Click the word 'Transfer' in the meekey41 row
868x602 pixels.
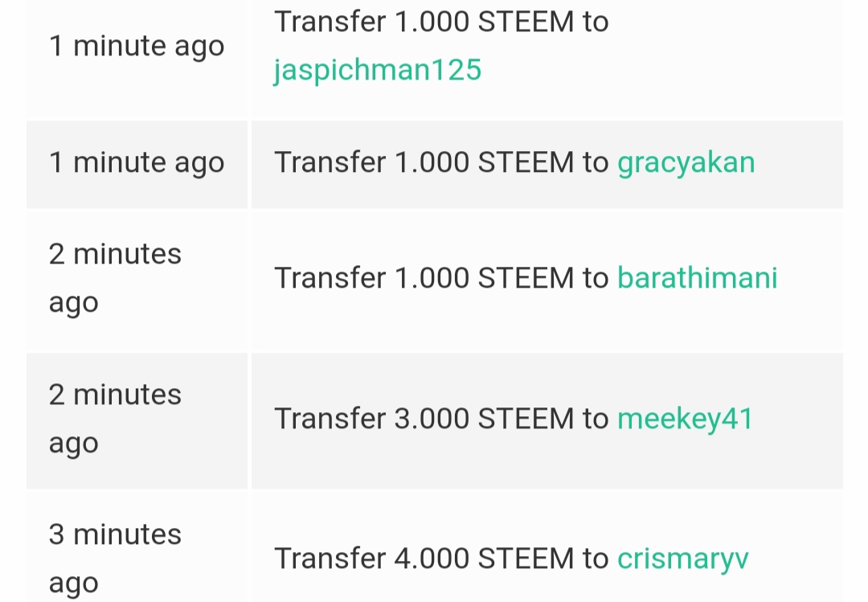330,419
